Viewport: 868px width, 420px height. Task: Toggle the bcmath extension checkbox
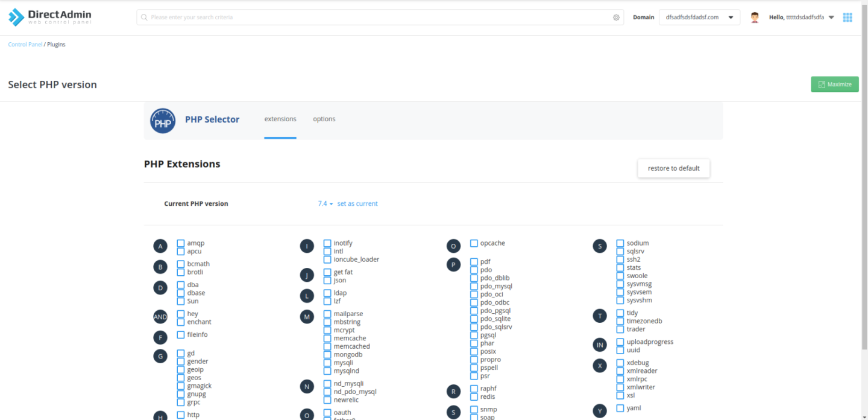point(181,264)
